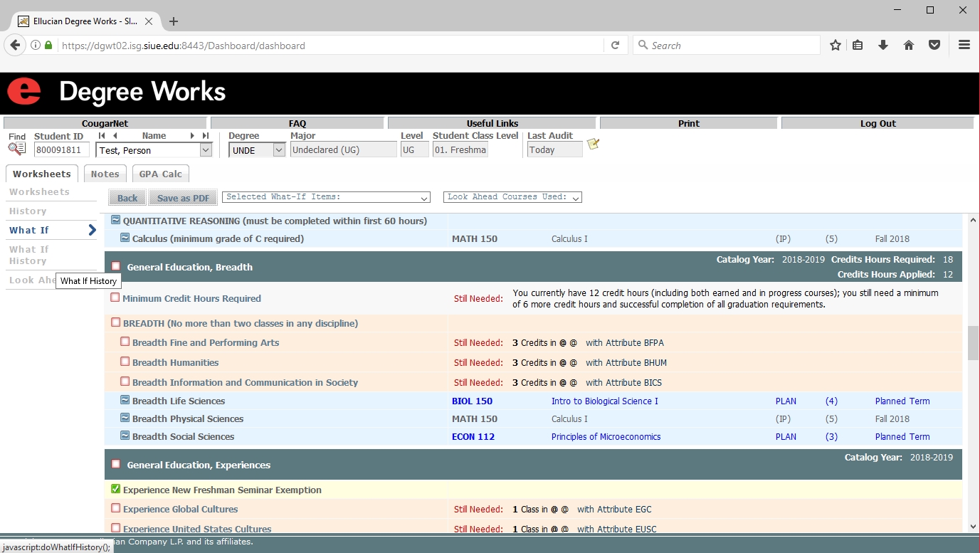Open the Notes tab
Screen dimensions: 980x553
click(x=105, y=174)
